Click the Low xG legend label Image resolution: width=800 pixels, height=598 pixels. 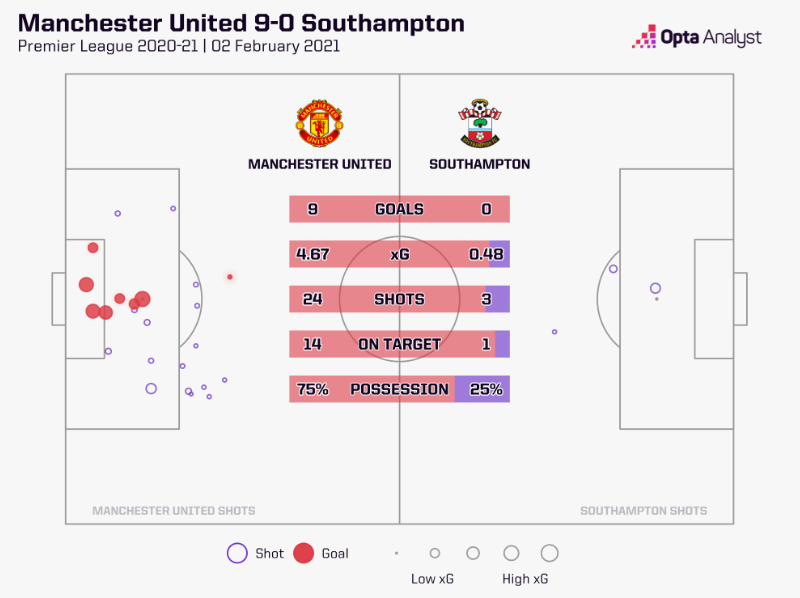tap(432, 579)
